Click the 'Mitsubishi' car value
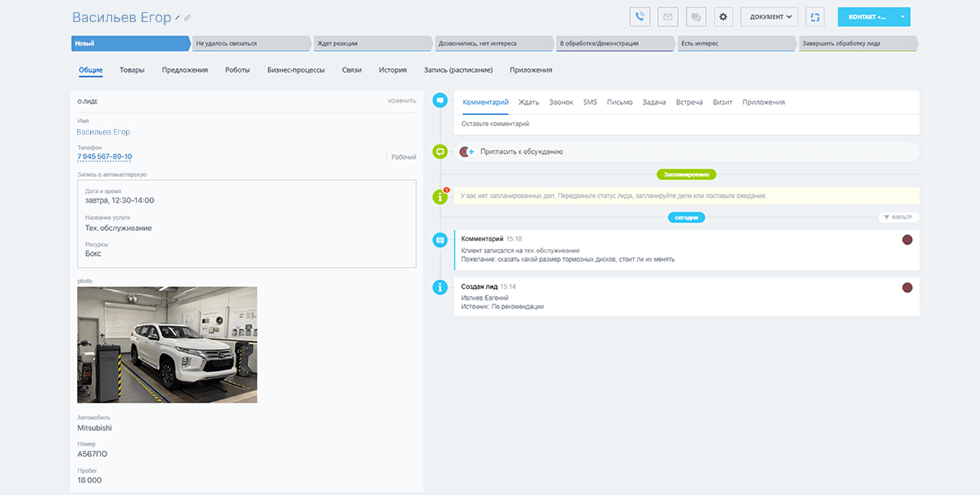980x495 pixels. point(94,428)
